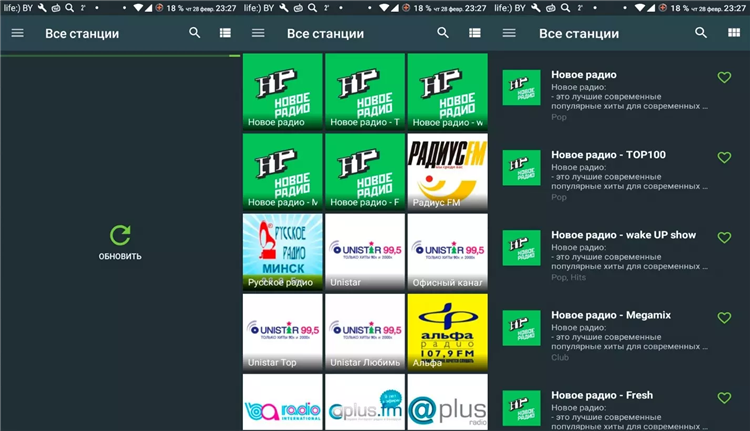Favorite Новое радио with heart icon
This screenshot has width=750, height=431.
[x=724, y=77]
